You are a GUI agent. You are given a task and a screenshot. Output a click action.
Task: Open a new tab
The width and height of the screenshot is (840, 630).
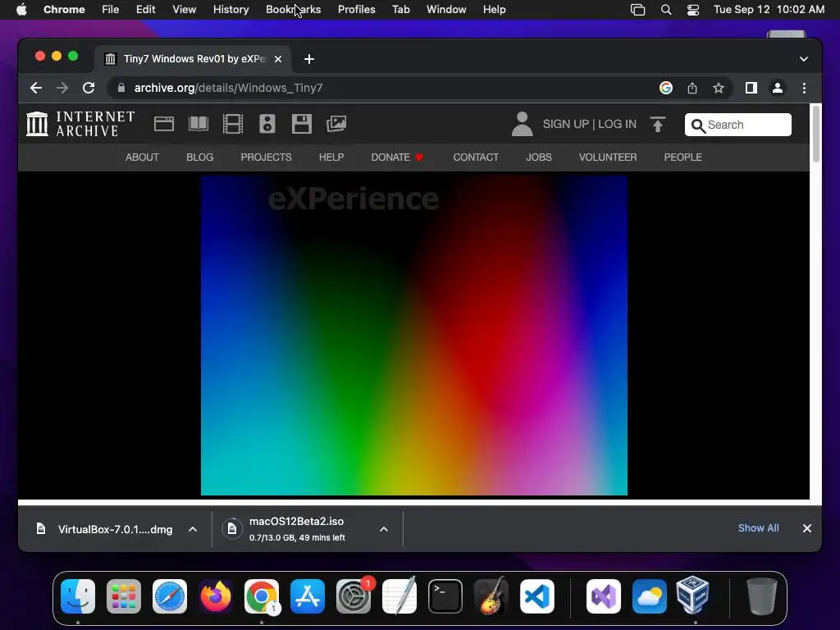tap(309, 59)
